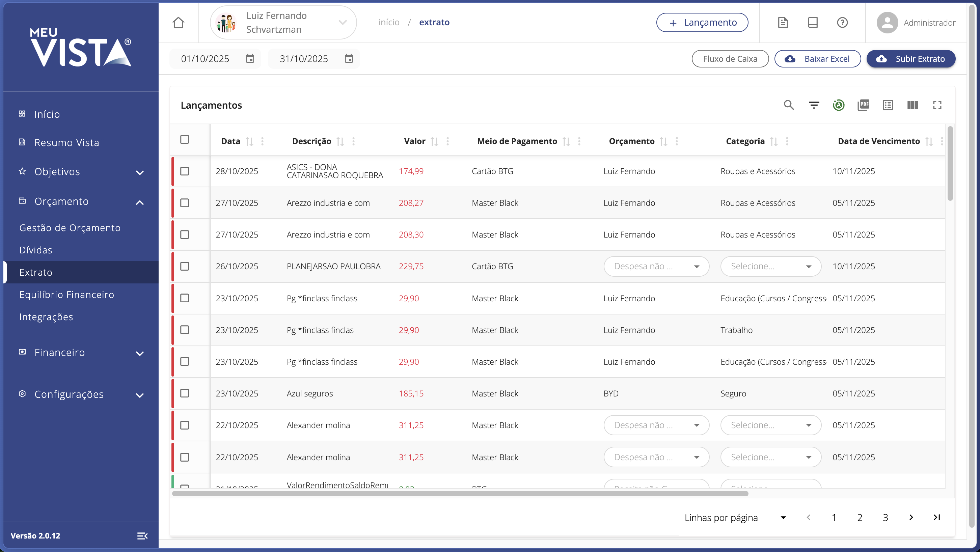Click the Subir Extrato button
This screenshot has height=552, width=980.
[x=911, y=59]
